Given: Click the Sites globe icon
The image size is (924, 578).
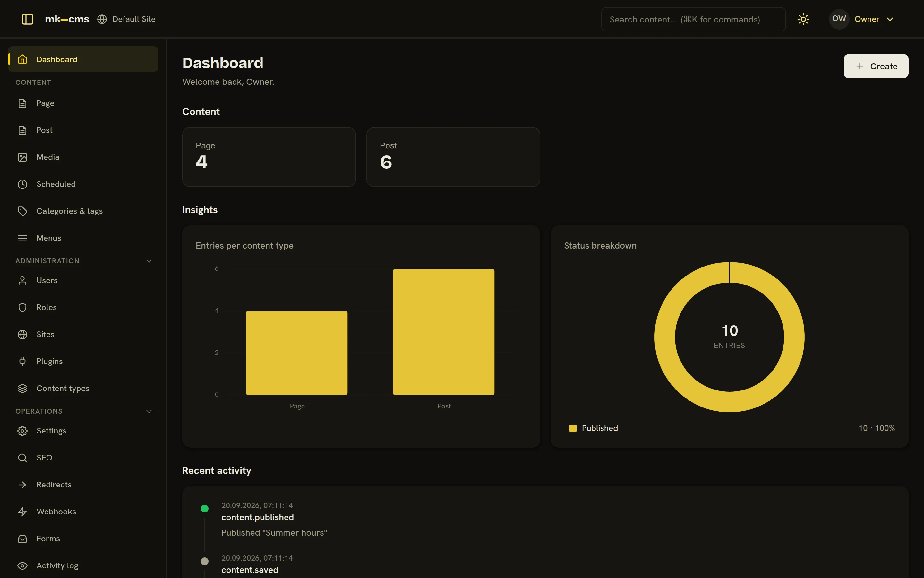Looking at the screenshot, I should point(22,335).
